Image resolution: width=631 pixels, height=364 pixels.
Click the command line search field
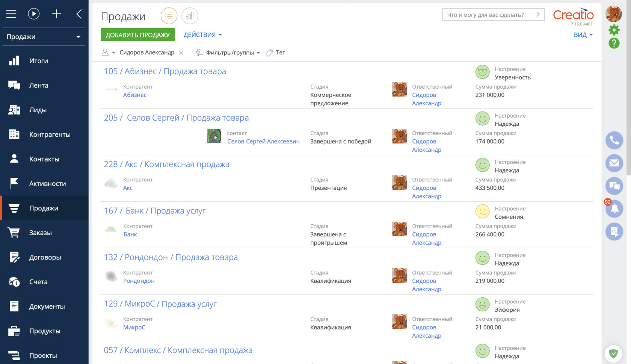[x=488, y=15]
